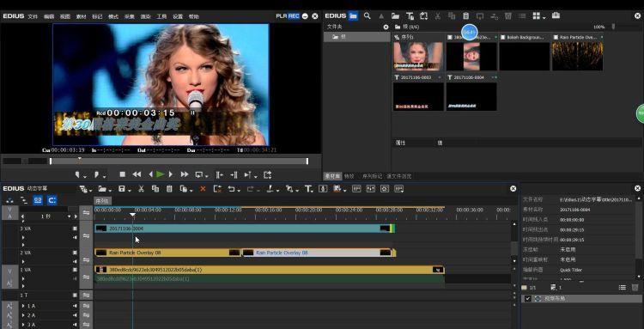Open the 帮助 (Help) menu
This screenshot has height=329, width=644.
(x=193, y=16)
